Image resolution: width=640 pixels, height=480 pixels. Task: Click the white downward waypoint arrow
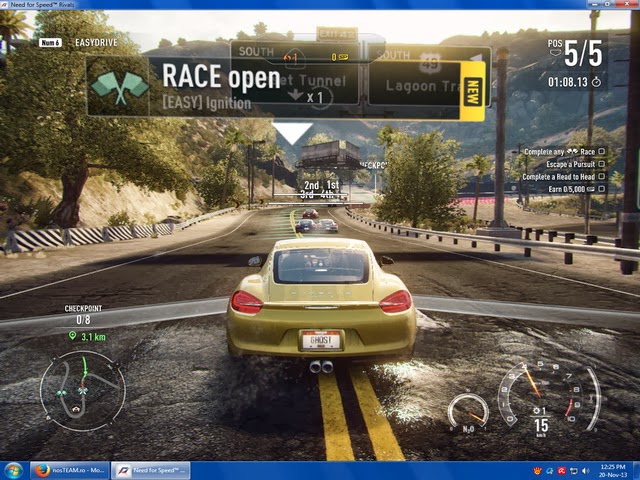292,133
